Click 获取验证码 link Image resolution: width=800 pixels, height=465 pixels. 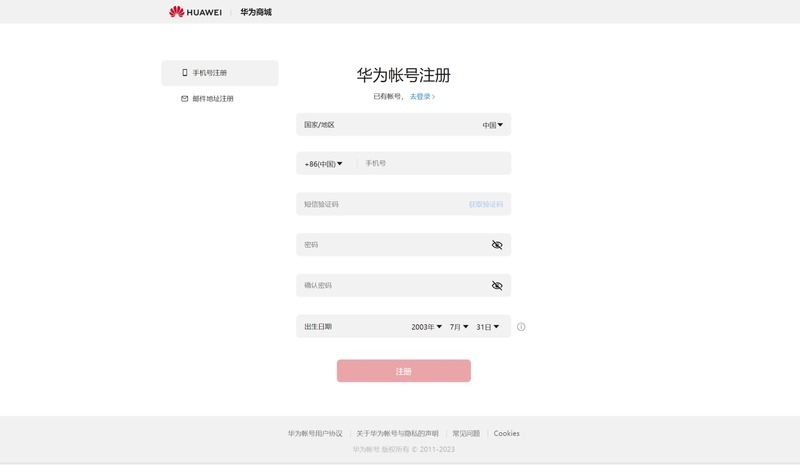[486, 204]
